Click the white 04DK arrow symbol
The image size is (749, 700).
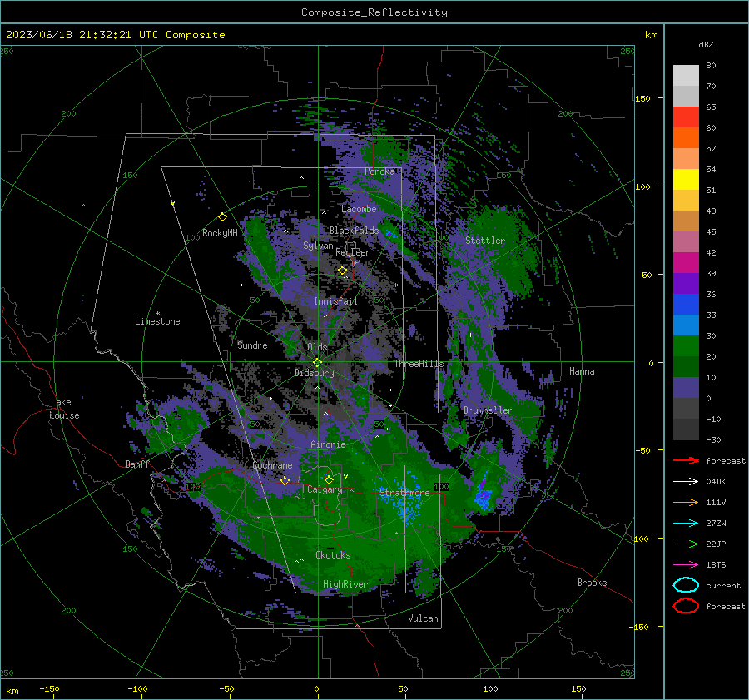[x=686, y=482]
